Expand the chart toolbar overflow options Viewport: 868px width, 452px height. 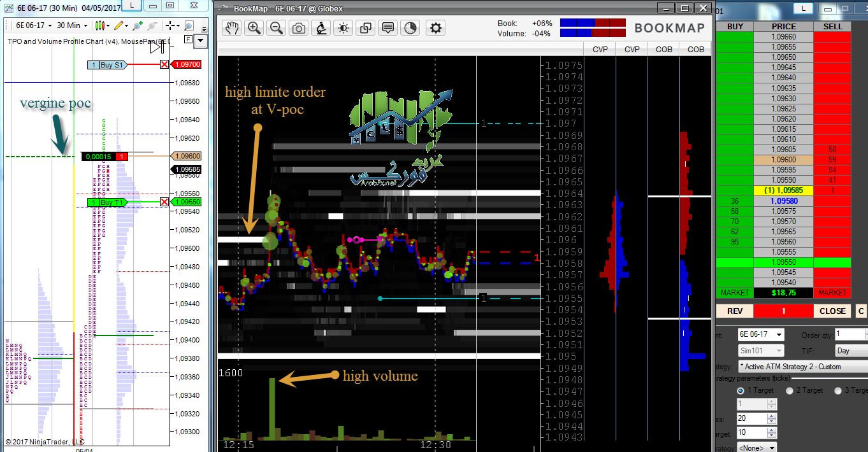204,29
